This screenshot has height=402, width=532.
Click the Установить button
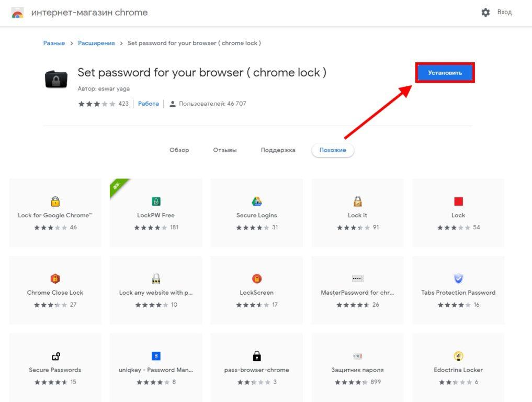[445, 73]
